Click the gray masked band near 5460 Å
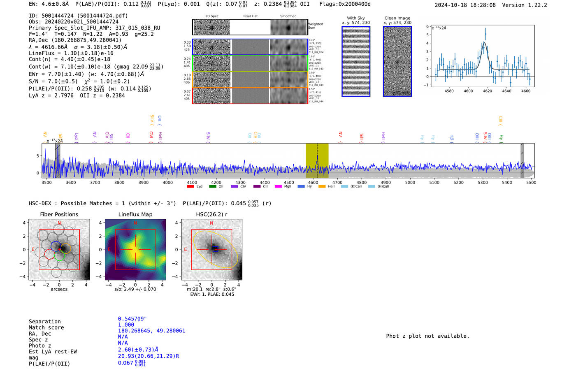The image size is (576, 392). click(522, 161)
